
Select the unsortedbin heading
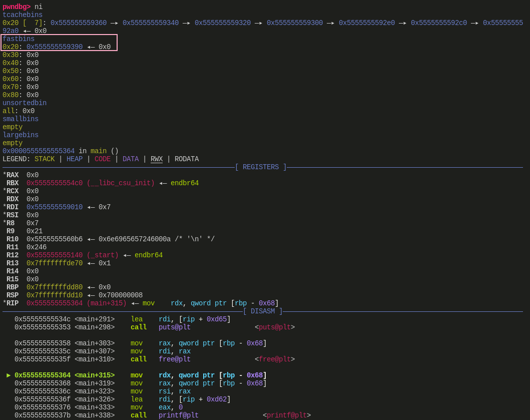(25, 103)
